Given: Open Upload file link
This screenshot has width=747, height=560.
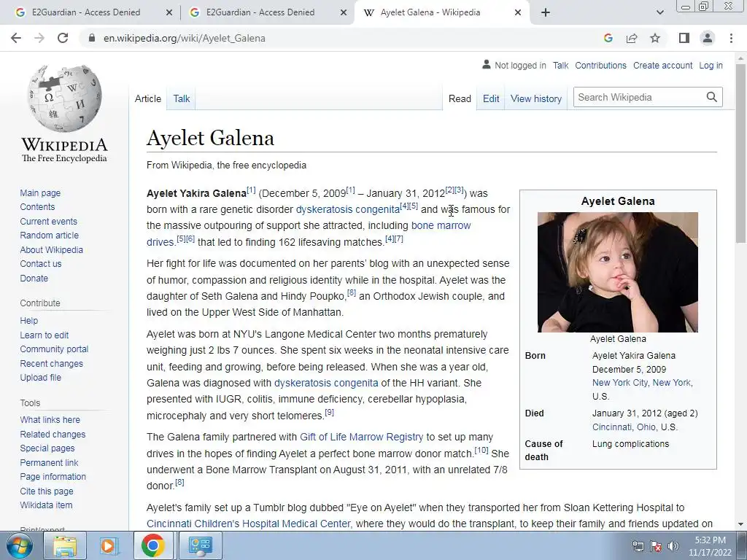Looking at the screenshot, I should point(41,377).
